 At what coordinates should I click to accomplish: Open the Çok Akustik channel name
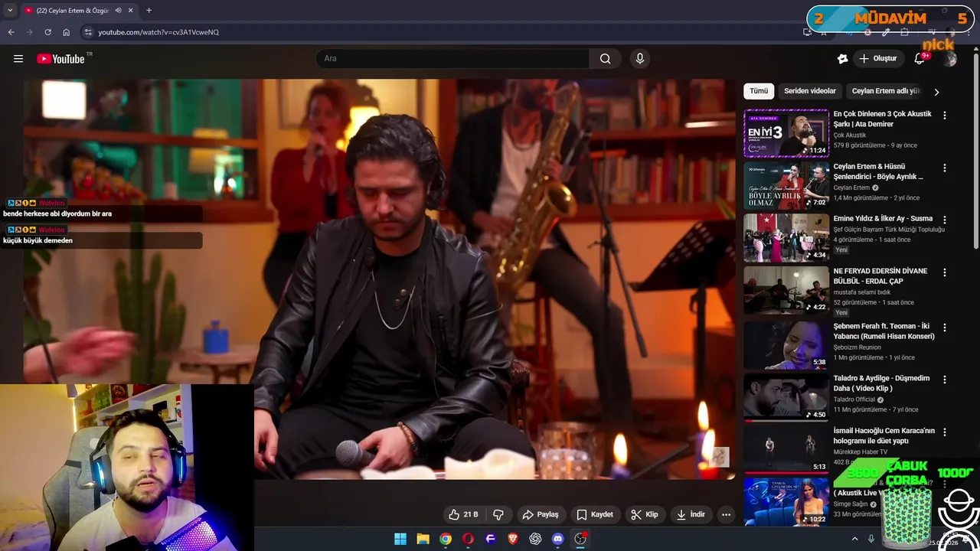[x=850, y=135]
